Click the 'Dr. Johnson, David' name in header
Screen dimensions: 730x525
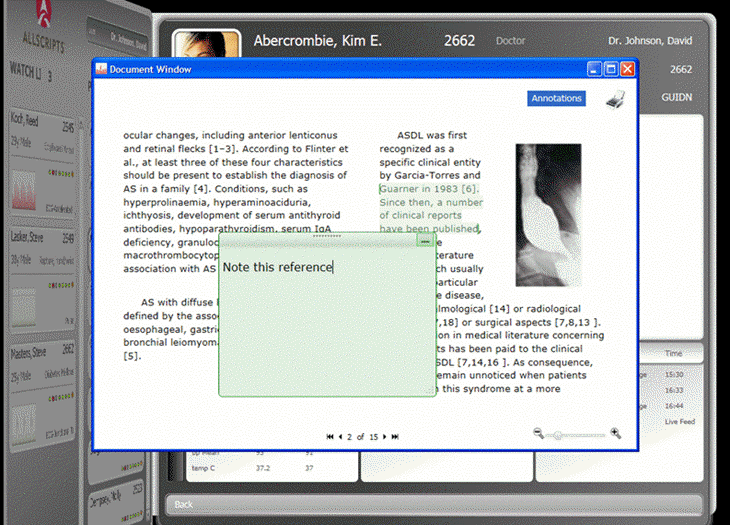pos(649,41)
